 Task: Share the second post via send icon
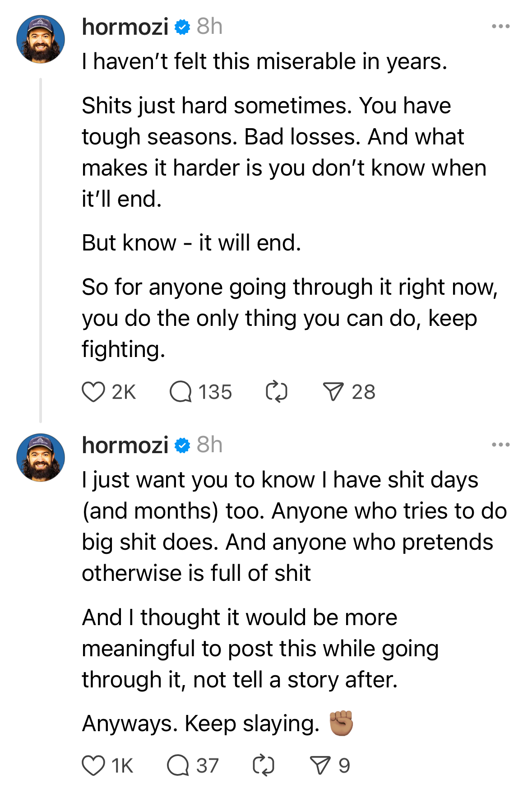pos(320,765)
